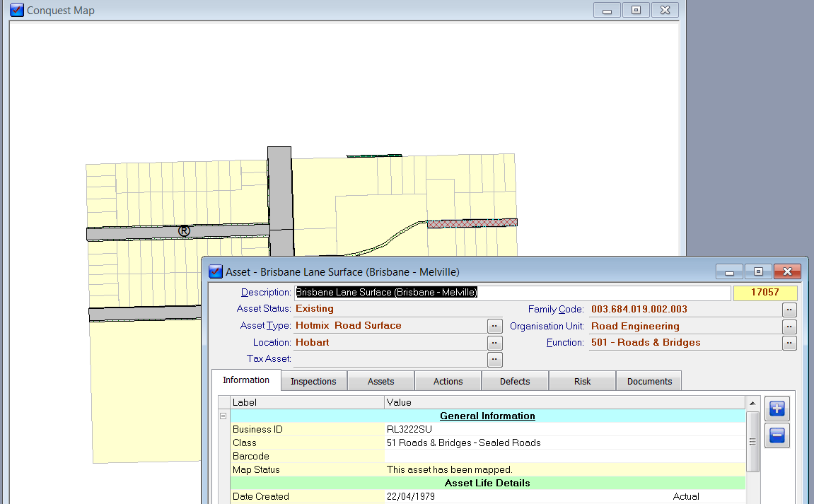Click the Asset Type value Hotmix Road Surface
This screenshot has height=504, width=814.
pos(349,325)
